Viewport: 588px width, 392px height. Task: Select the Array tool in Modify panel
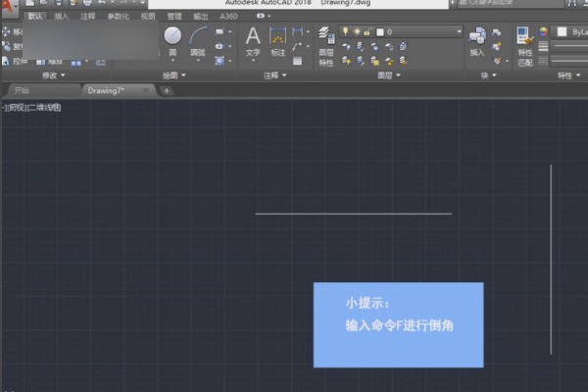point(76,62)
